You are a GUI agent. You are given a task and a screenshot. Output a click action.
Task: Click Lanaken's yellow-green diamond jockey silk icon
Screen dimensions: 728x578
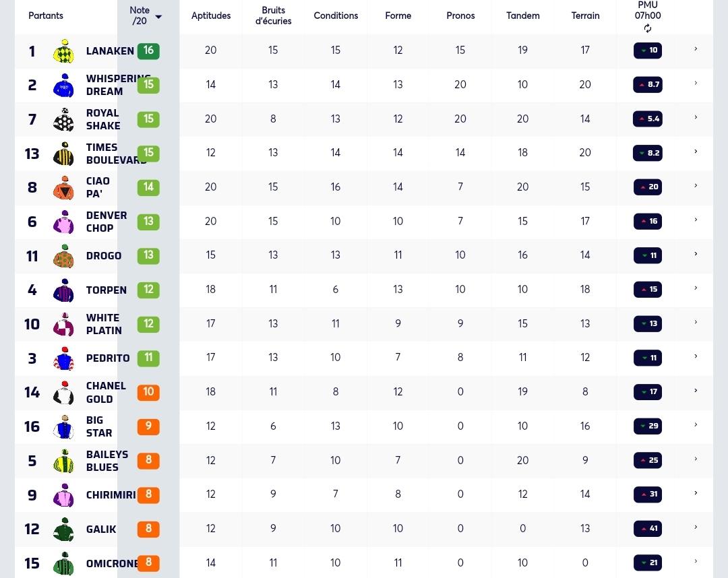click(x=63, y=51)
